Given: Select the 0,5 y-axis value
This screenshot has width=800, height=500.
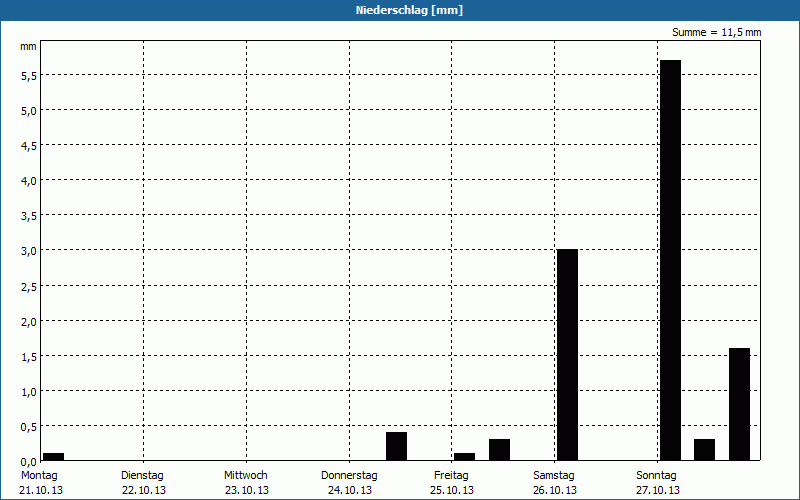Looking at the screenshot, I should 28,427.
